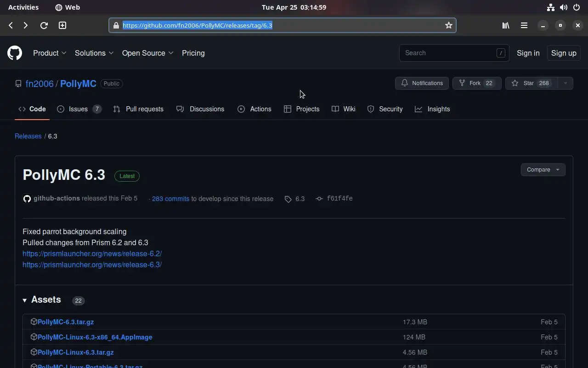Click the github-actions author link
588x368 pixels.
57,198
